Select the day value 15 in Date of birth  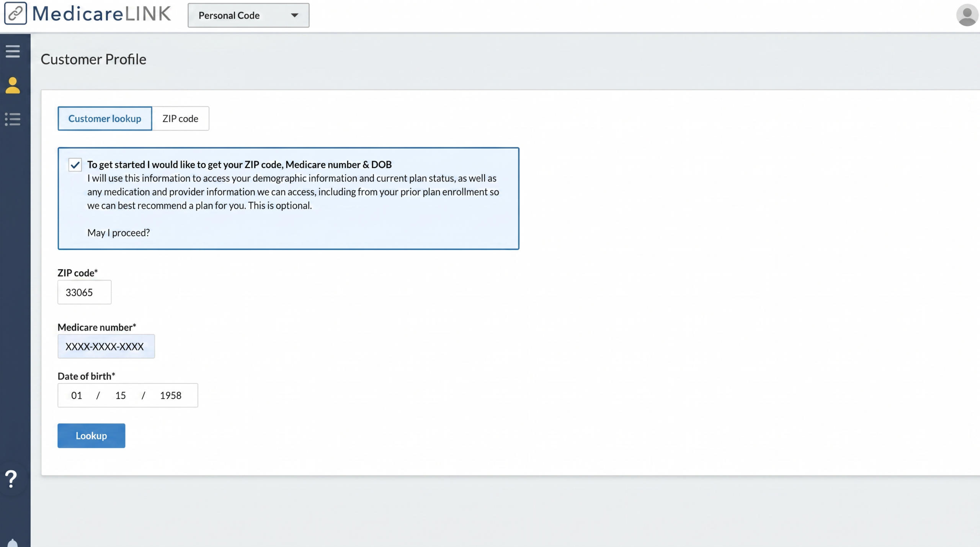click(121, 395)
